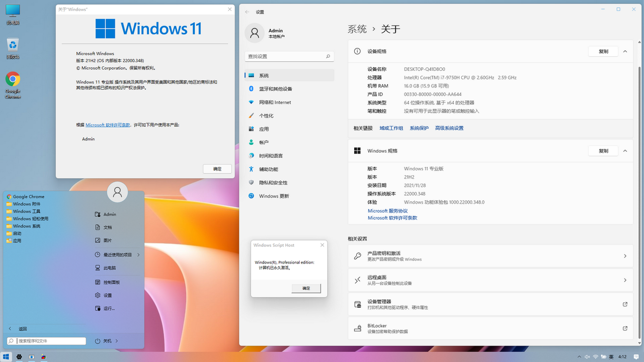Open 远程桌面 settings row
The image size is (644, 362).
pos(491,280)
